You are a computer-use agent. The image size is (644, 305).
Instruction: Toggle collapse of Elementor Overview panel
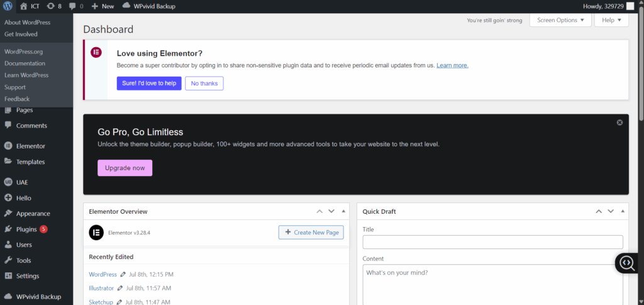(x=343, y=211)
